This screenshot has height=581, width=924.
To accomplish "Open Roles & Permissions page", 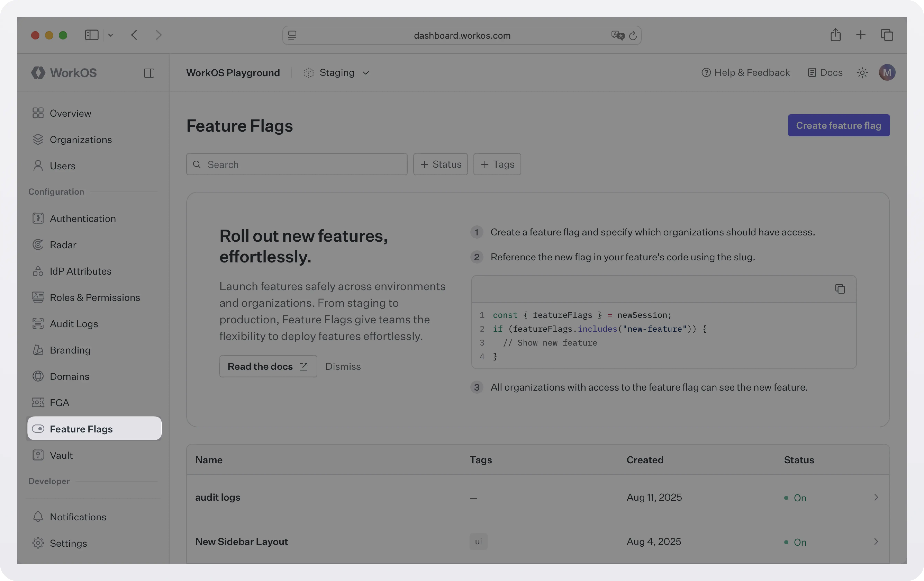I will click(94, 297).
